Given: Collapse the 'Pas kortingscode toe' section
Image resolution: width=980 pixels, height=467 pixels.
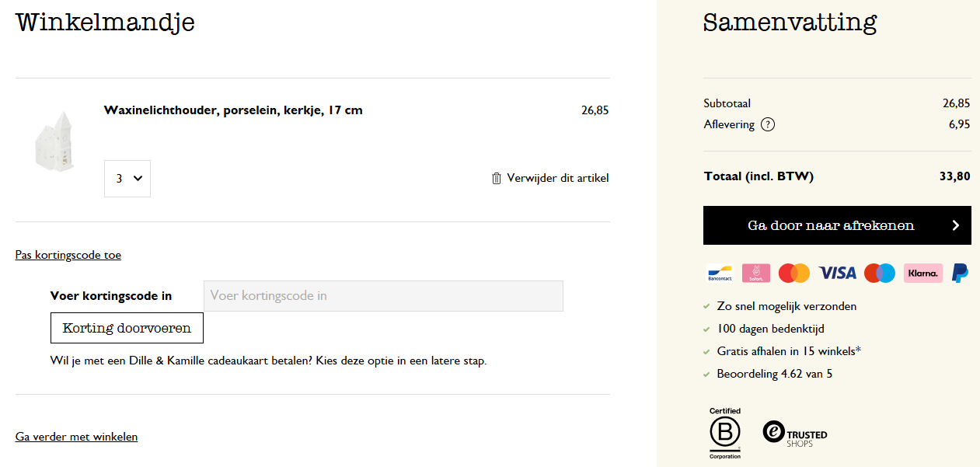Looking at the screenshot, I should (x=68, y=255).
